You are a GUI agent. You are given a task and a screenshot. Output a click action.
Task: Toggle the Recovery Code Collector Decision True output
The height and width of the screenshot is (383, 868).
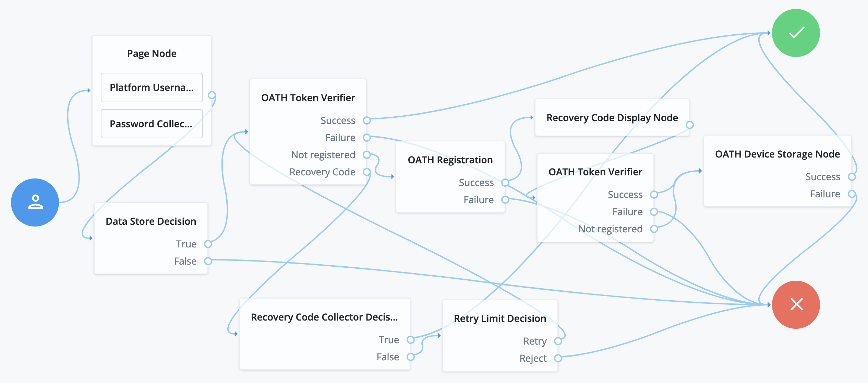tap(414, 340)
